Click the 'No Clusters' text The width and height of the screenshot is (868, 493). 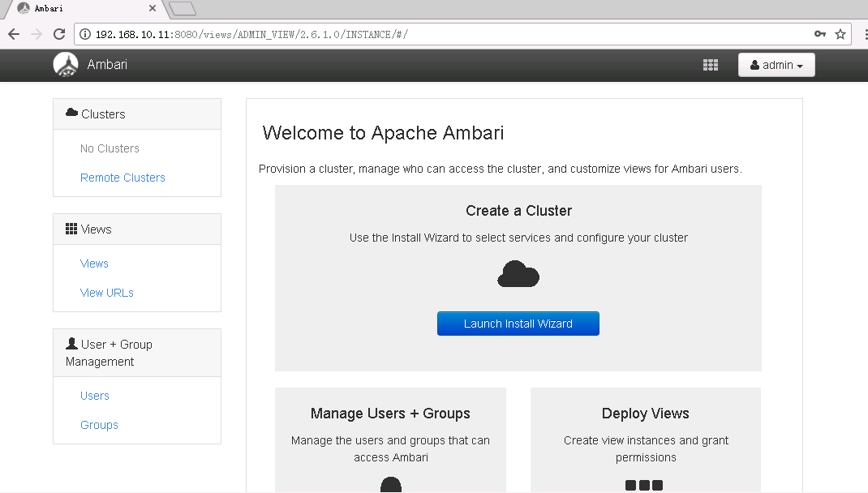(x=110, y=148)
